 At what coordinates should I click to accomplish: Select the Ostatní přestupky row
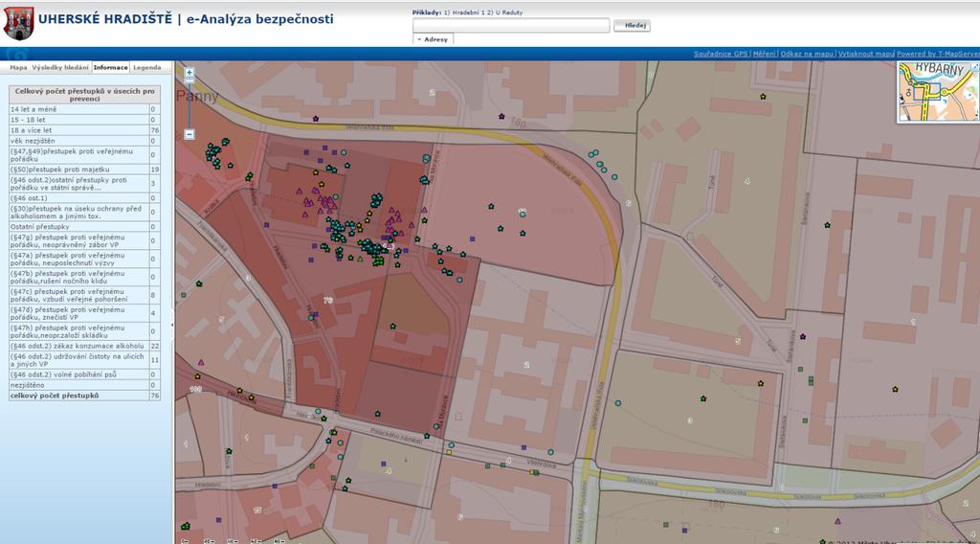coord(84,227)
